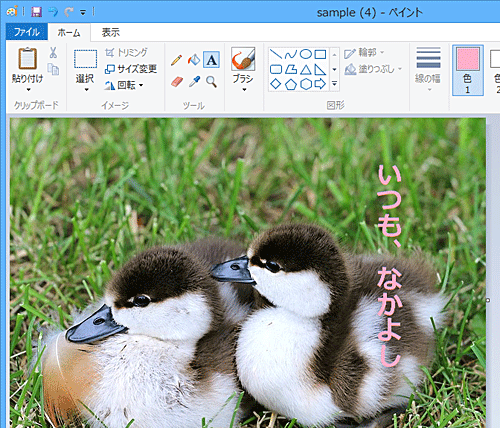Choose the Right triangle shape
This screenshot has width=500, height=428.
tap(320, 69)
